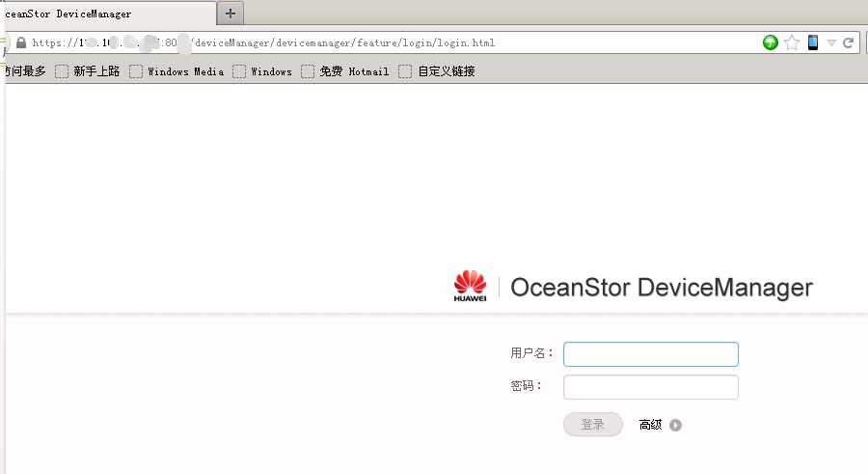Focus the 用户名 username input field
Viewport: 868px width, 474px height.
point(650,354)
